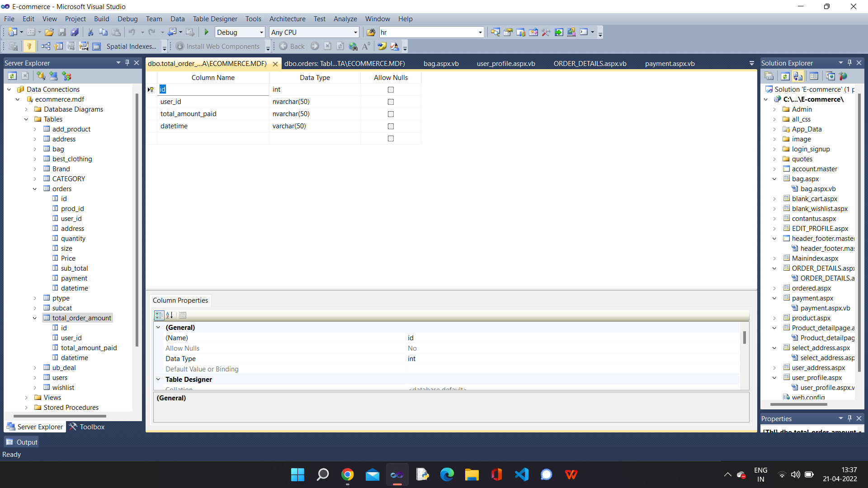Open the Toolbox icon on the top toolbar

546,32
